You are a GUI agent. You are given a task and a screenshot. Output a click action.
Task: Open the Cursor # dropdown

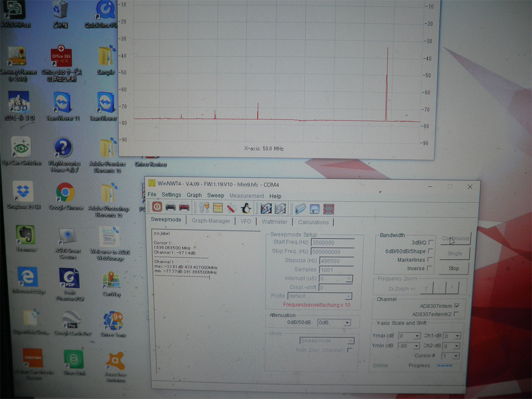click(450, 356)
